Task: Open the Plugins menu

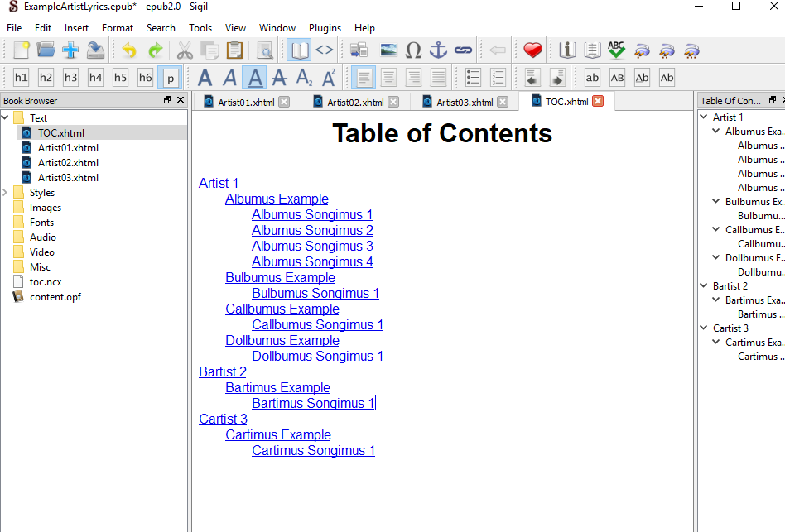Action: pyautogui.click(x=325, y=28)
